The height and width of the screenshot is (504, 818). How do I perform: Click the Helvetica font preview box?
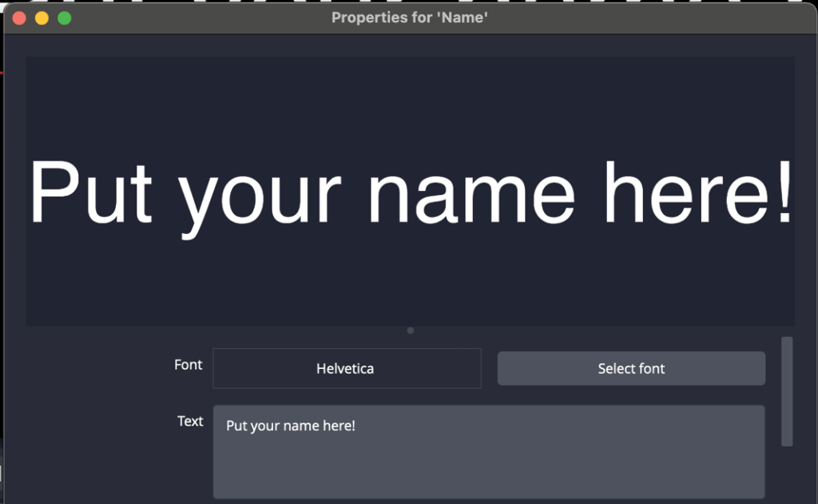[x=347, y=368]
